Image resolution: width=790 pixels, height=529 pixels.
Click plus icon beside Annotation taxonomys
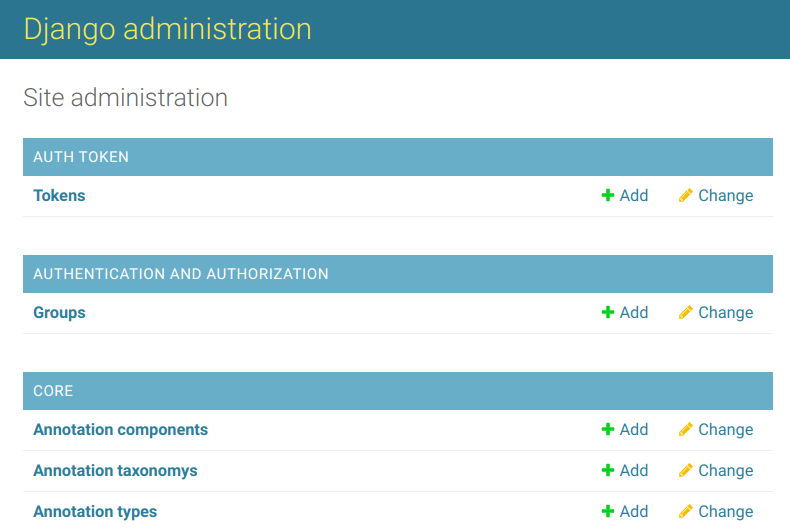point(608,471)
